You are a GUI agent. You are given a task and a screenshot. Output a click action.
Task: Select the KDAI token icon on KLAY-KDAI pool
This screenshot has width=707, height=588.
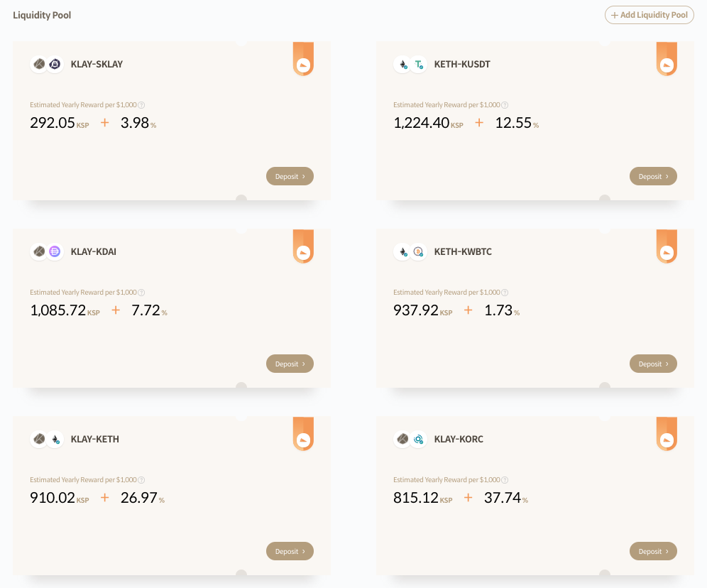55,251
